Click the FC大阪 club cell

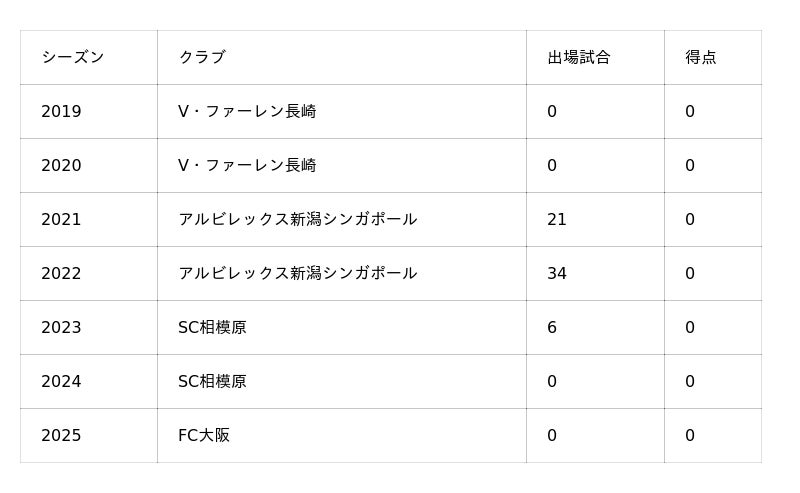click(204, 436)
